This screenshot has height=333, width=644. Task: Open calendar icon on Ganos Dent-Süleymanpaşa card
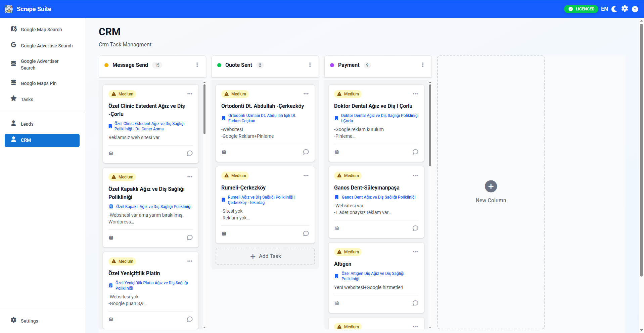337,228
